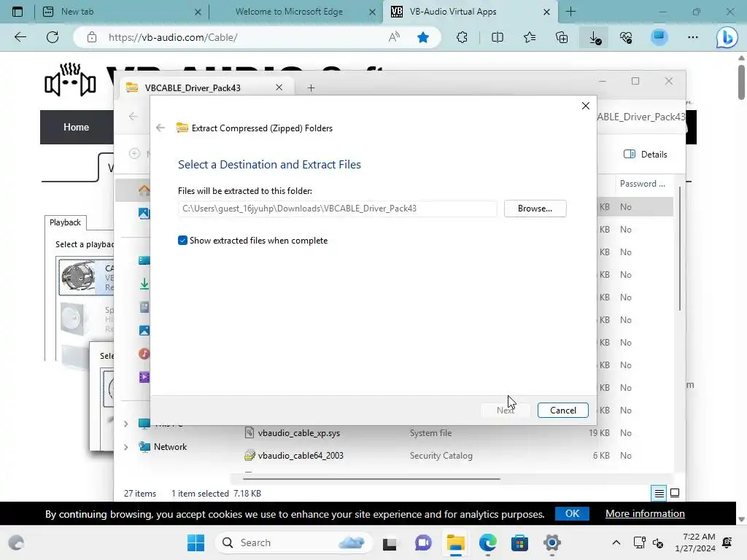Open Task View icon on taskbar
Viewport: 747px width, 560px height.
coord(390,543)
